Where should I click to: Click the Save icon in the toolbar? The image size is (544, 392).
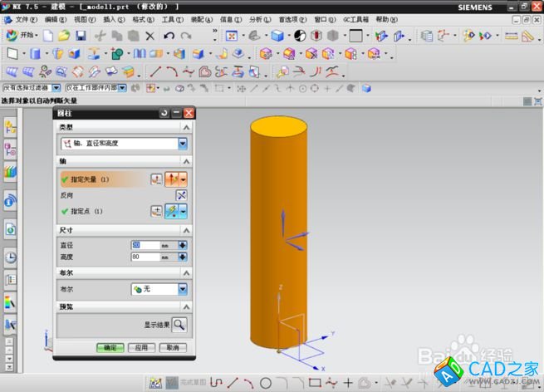tap(81, 36)
